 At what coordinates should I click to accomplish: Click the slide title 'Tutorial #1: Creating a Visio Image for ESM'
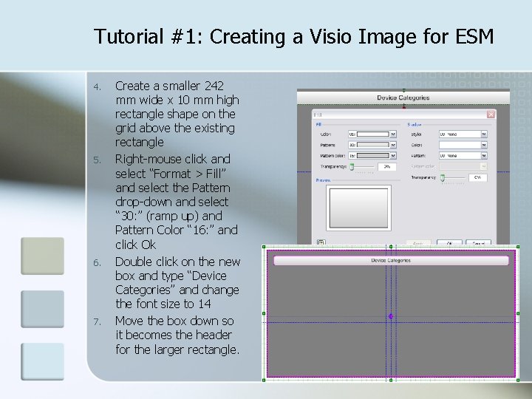(293, 37)
